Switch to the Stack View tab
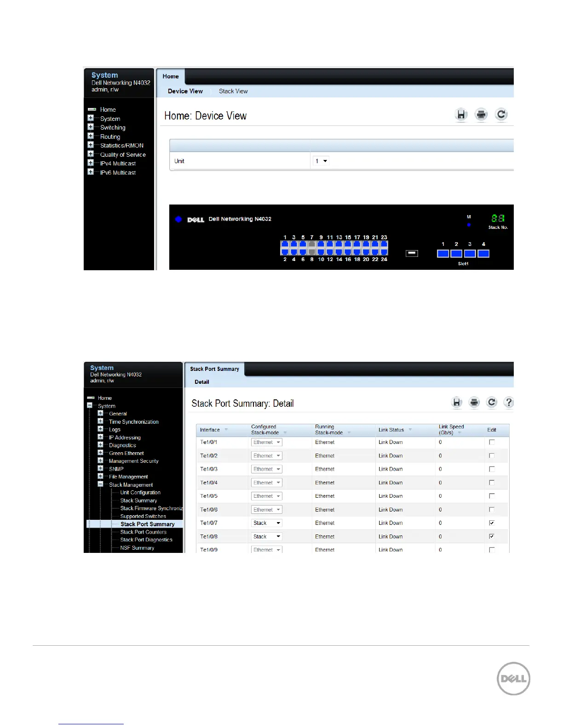The height and width of the screenshot is (728, 563). (233, 91)
